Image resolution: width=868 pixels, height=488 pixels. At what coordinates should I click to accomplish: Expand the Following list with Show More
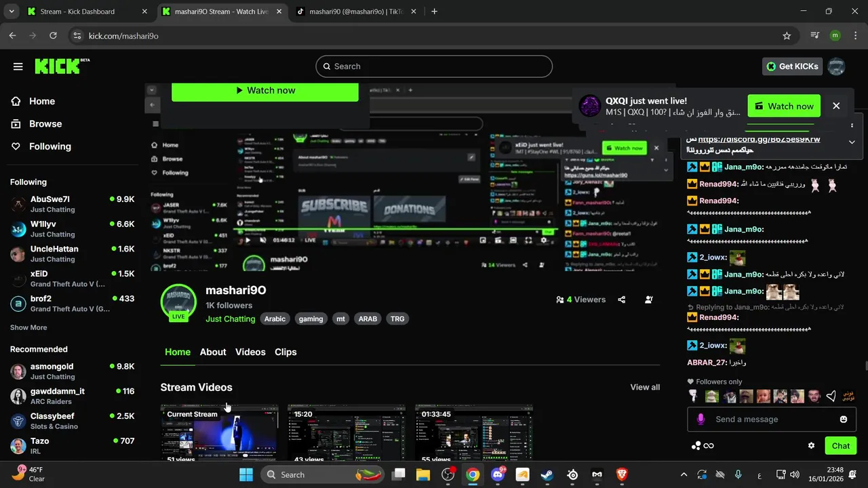(x=28, y=327)
